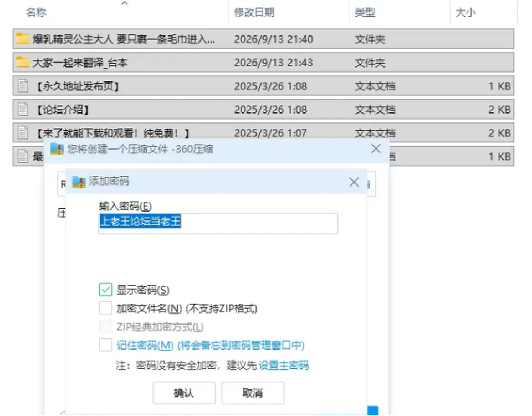
Task: Click the 文件夹 type of 大家一起来翻译_台本
Action: 370,63
